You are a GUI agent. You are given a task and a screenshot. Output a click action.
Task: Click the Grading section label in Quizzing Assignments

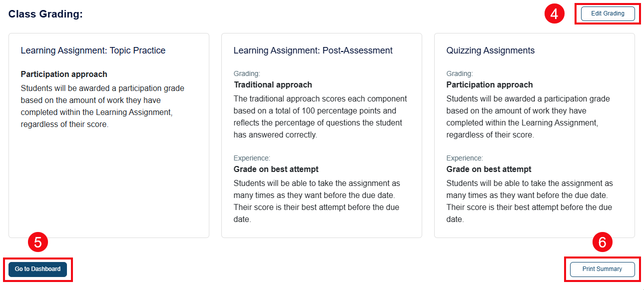(459, 73)
